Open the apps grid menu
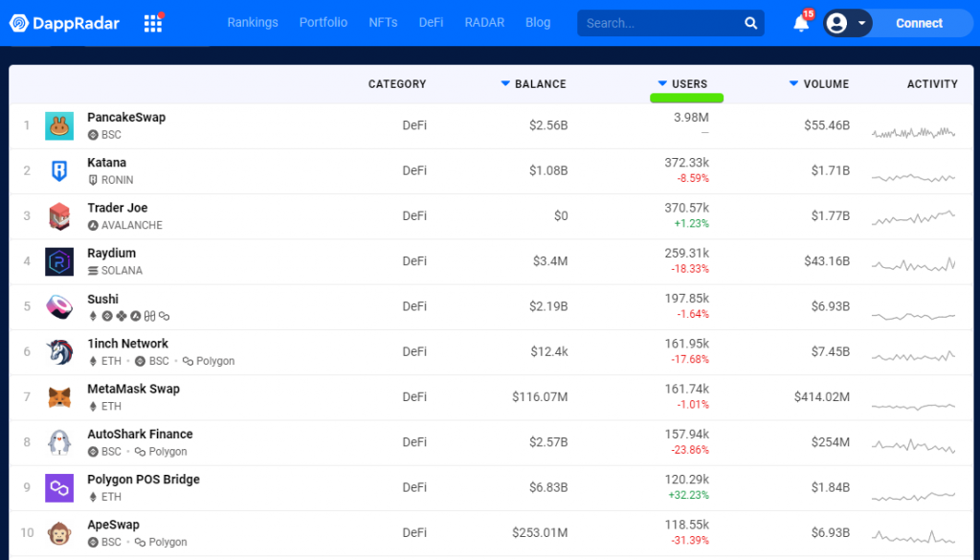 [153, 24]
